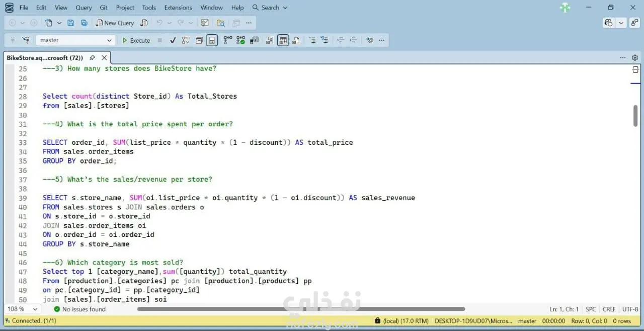Click the Cancel Executing Query stop icon
Image resolution: width=644 pixels, height=331 pixels.
click(x=159, y=40)
